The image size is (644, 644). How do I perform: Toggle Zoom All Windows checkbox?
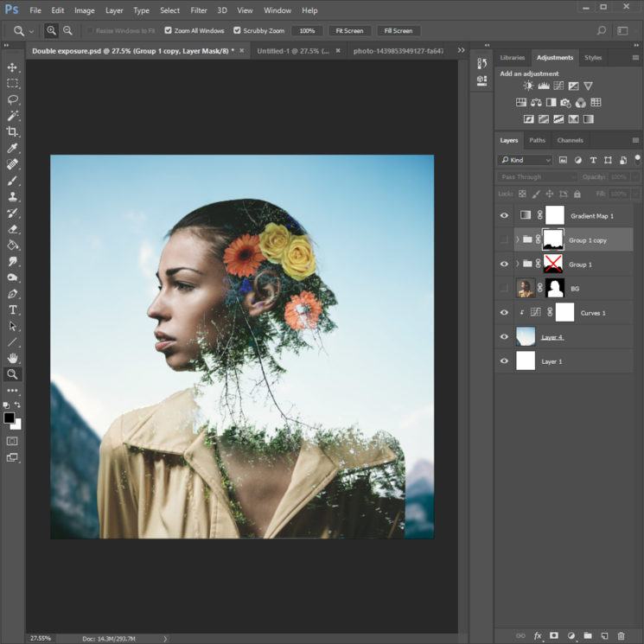coord(168,30)
